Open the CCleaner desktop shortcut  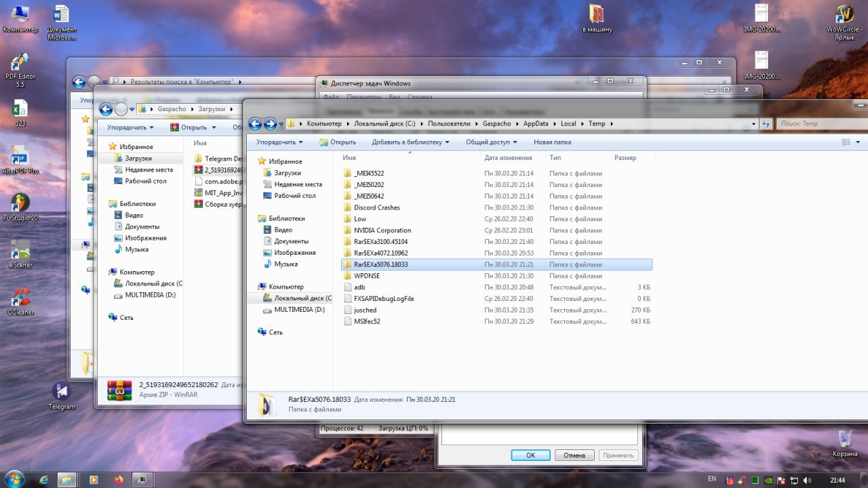[20, 302]
